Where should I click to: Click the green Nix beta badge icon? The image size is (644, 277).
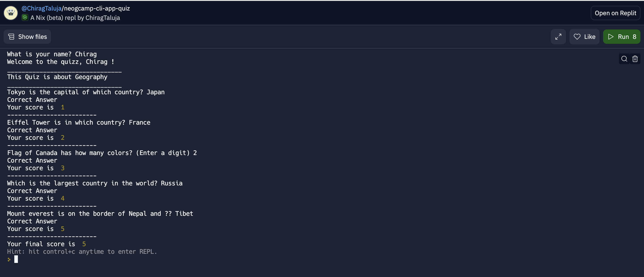pyautogui.click(x=25, y=17)
